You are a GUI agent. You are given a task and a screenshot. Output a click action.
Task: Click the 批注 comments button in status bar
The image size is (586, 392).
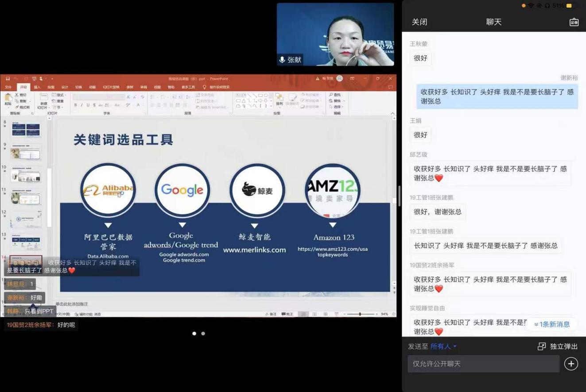point(287,314)
